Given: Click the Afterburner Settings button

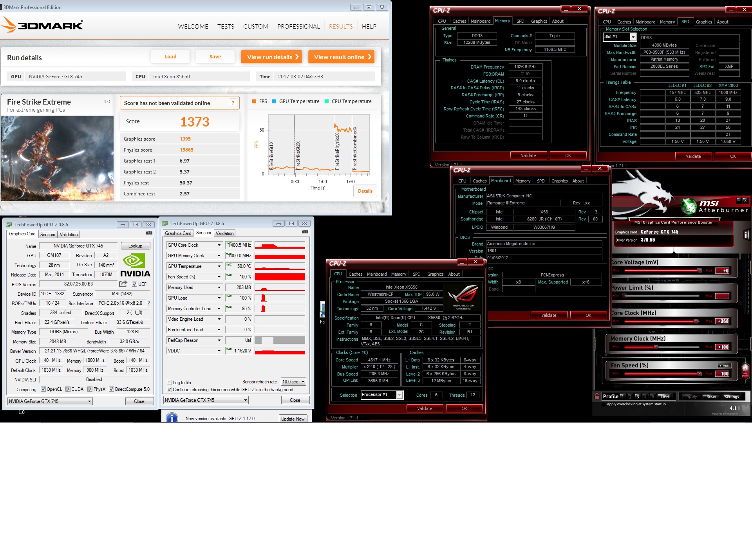Looking at the screenshot, I should coord(731,396).
